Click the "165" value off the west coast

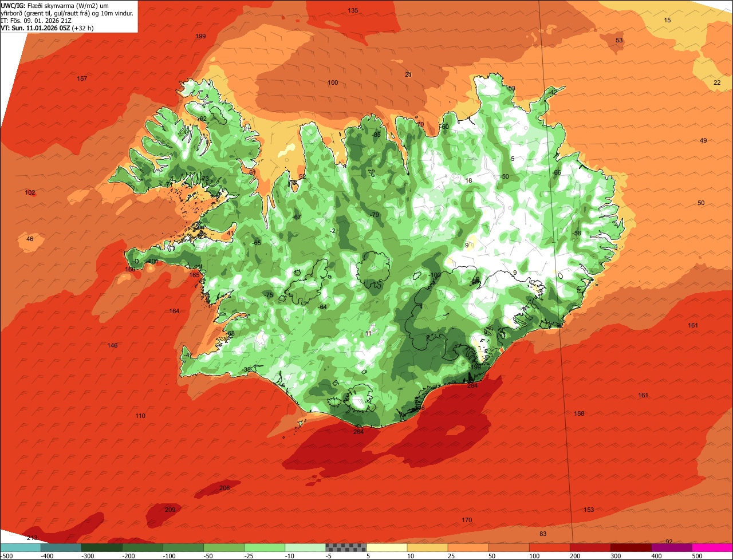click(x=195, y=275)
